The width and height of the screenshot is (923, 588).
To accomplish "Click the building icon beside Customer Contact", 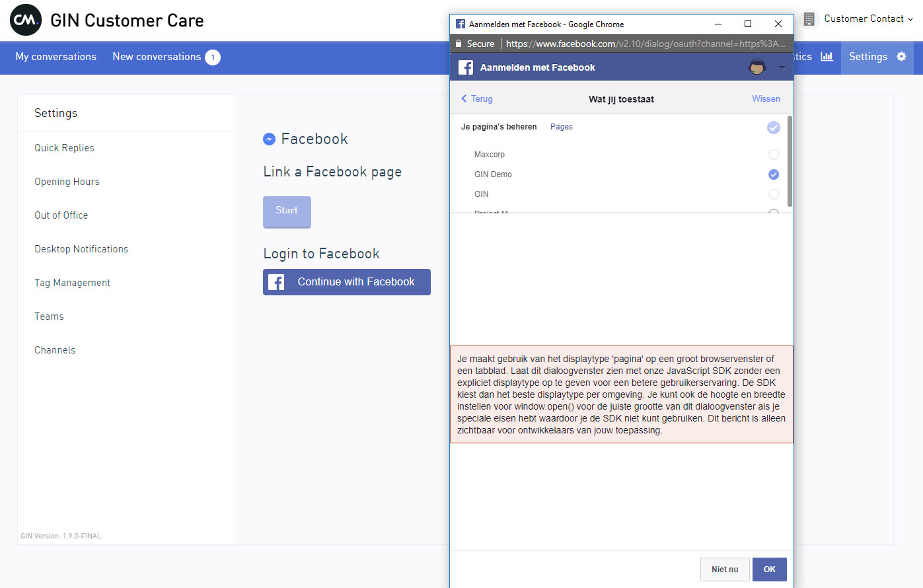I will (x=809, y=19).
